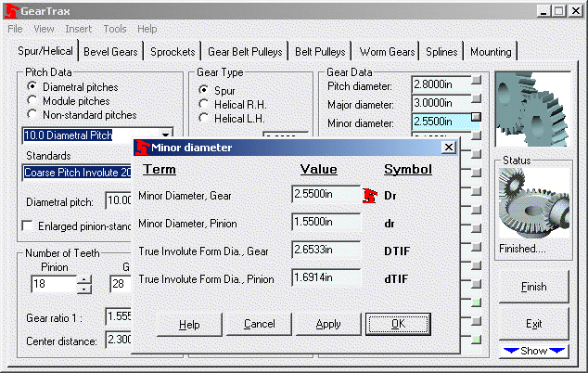Open the Help menu
Viewport: 588px width, 373px height.
click(147, 29)
